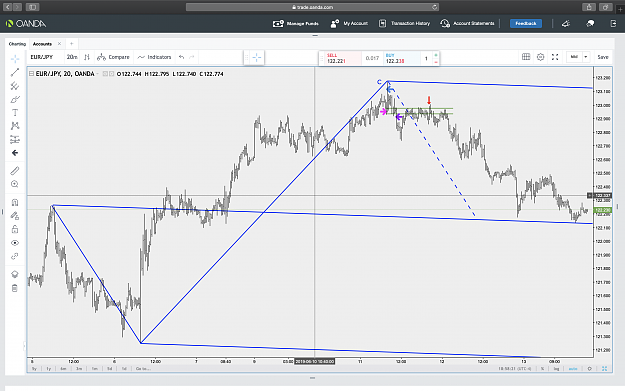The height and width of the screenshot is (391, 625).
Task: Undo the last chart action
Action: pyautogui.click(x=182, y=57)
